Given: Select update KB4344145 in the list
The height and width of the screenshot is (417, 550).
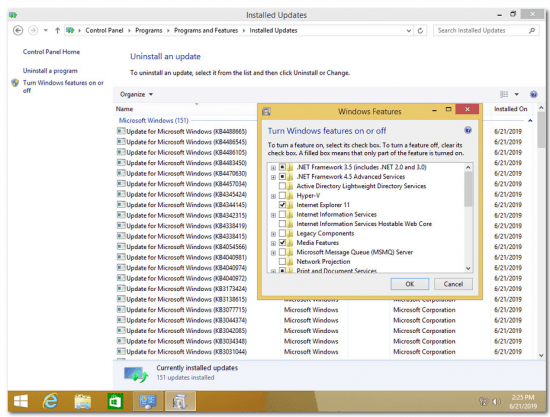Looking at the screenshot, I should pos(186,205).
